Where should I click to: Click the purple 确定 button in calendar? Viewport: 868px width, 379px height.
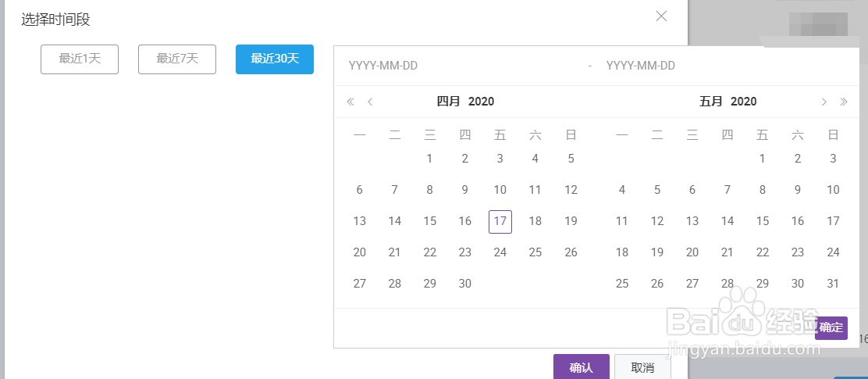831,327
